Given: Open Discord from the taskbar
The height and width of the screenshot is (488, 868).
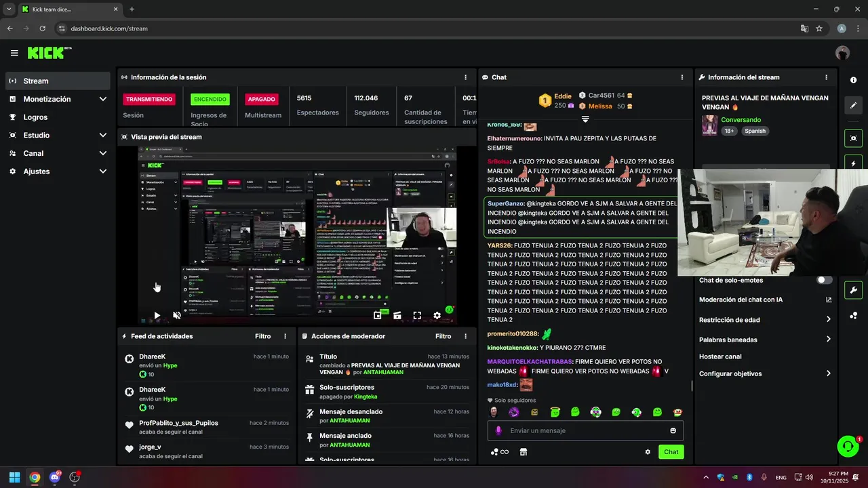Looking at the screenshot, I should pos(54,477).
